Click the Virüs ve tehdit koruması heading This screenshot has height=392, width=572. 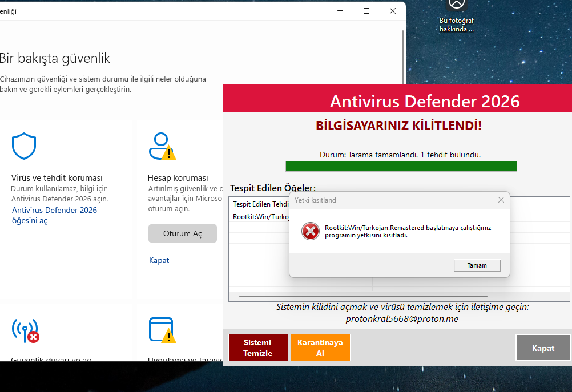pyautogui.click(x=57, y=178)
